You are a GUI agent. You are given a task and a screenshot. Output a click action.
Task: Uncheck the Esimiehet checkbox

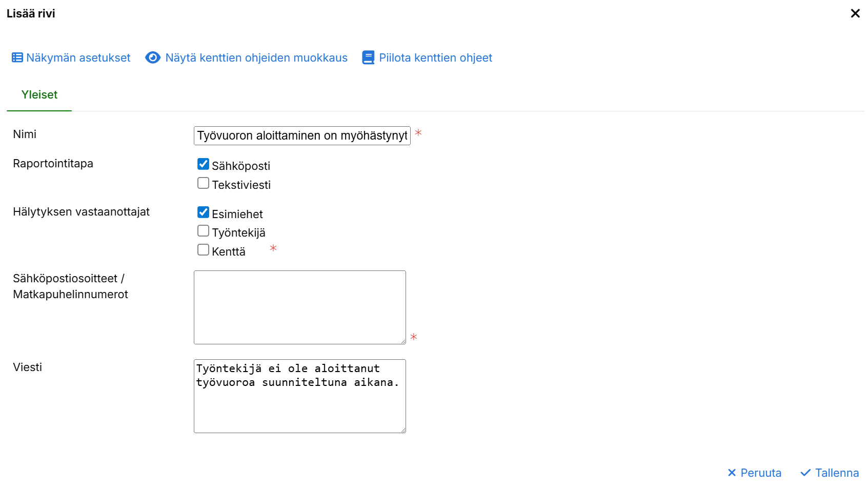coord(203,212)
